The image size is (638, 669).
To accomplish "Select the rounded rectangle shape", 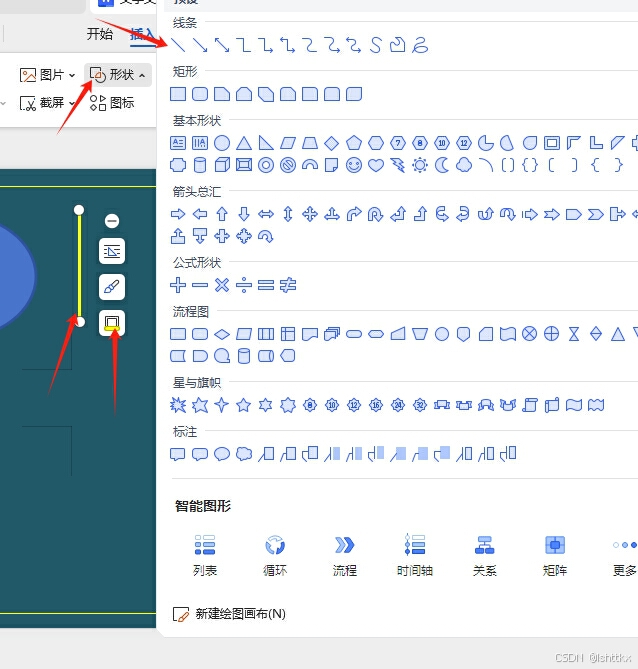I will coord(200,94).
